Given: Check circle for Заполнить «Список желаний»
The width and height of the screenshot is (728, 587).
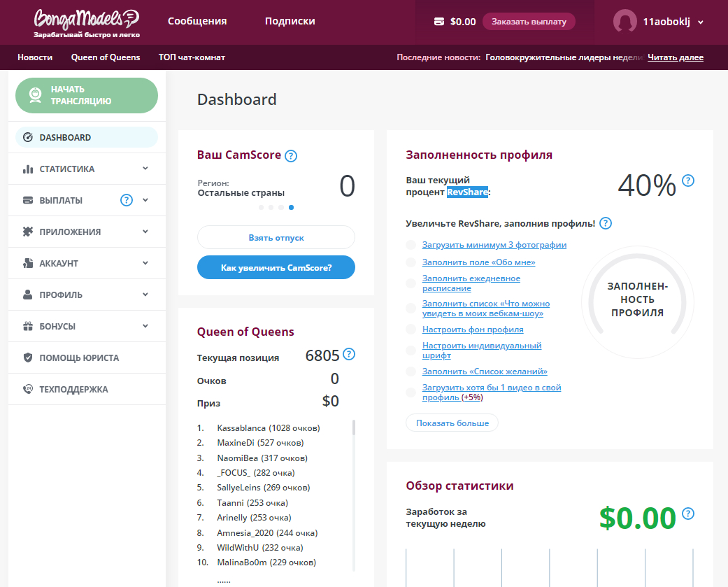Looking at the screenshot, I should tap(411, 372).
